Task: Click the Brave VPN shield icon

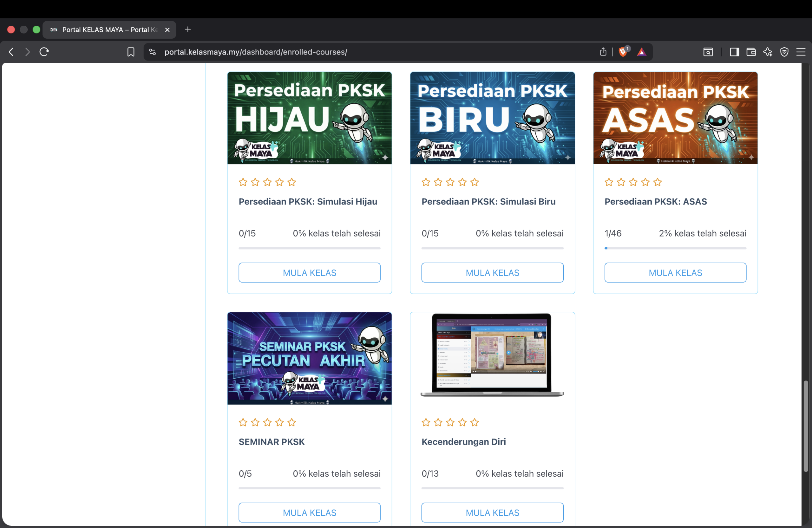Action: (x=784, y=52)
